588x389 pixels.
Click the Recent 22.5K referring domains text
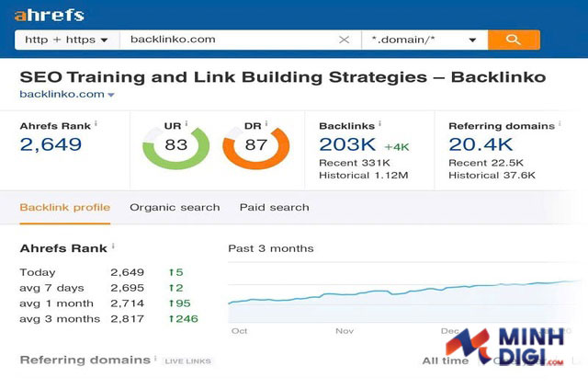point(486,163)
